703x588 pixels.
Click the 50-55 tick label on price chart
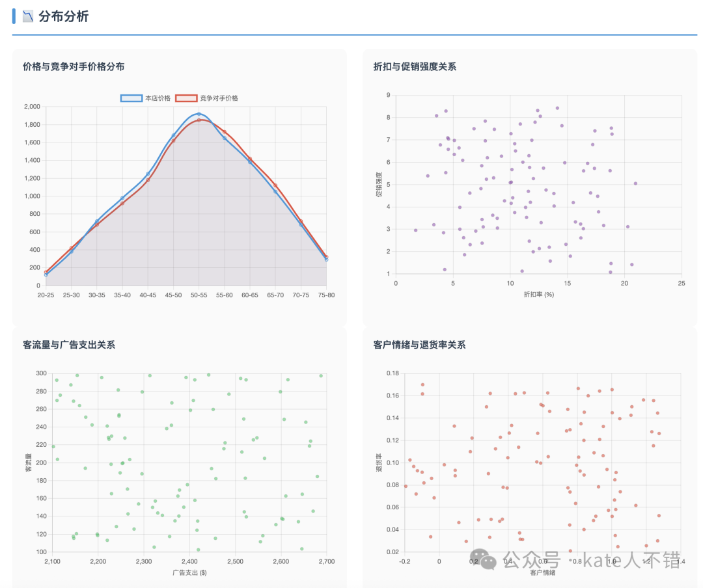click(x=199, y=295)
